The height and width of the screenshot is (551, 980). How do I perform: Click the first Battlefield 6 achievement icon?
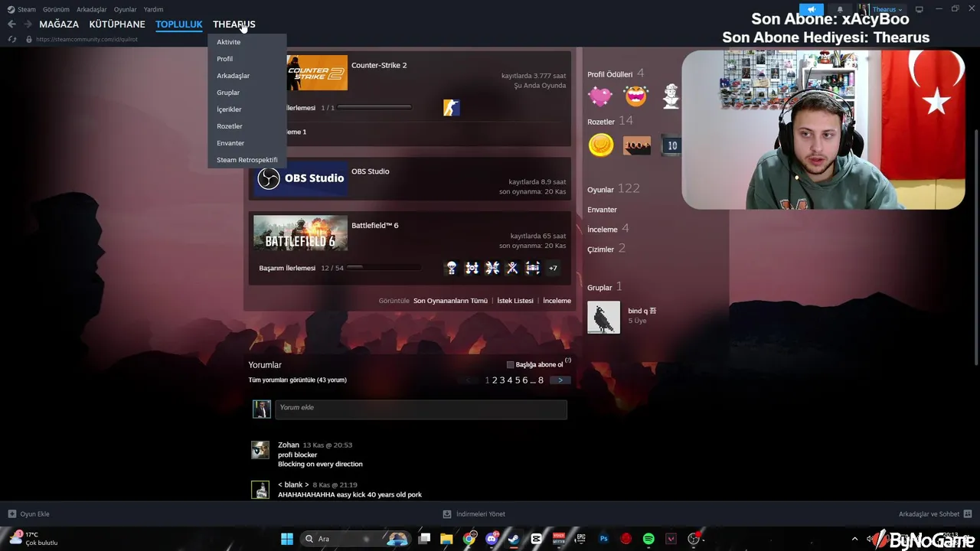tap(451, 268)
